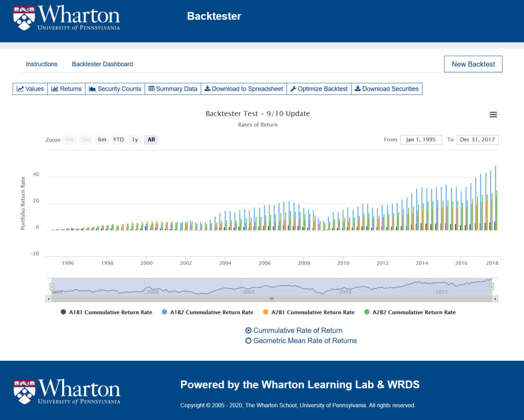Viewport: 524px width, 420px height.
Task: Click the Security Counts area chart icon
Action: 92,89
